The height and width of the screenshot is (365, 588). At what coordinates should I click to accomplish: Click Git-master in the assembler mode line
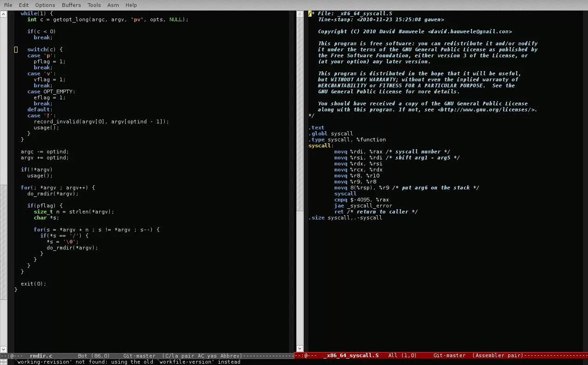(x=449, y=356)
